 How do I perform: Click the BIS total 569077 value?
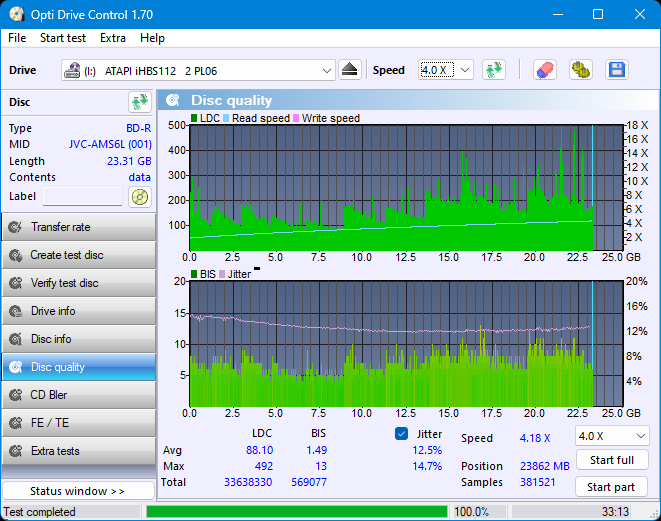click(x=309, y=482)
